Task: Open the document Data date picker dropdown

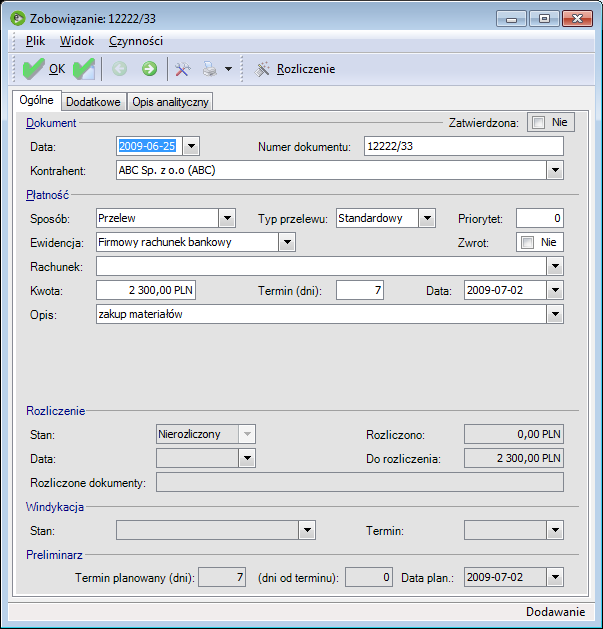Action: (x=191, y=146)
